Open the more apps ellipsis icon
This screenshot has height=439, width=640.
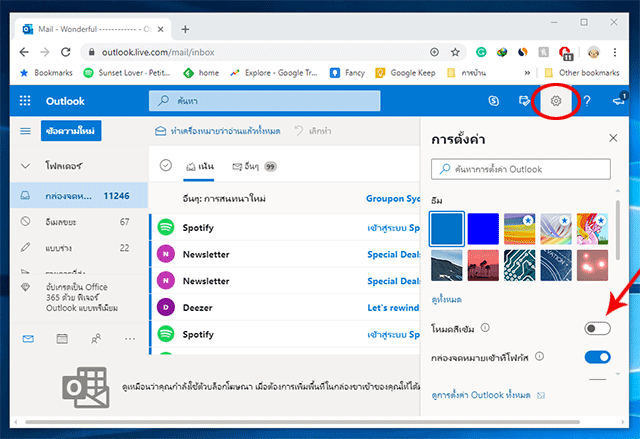tap(130, 339)
